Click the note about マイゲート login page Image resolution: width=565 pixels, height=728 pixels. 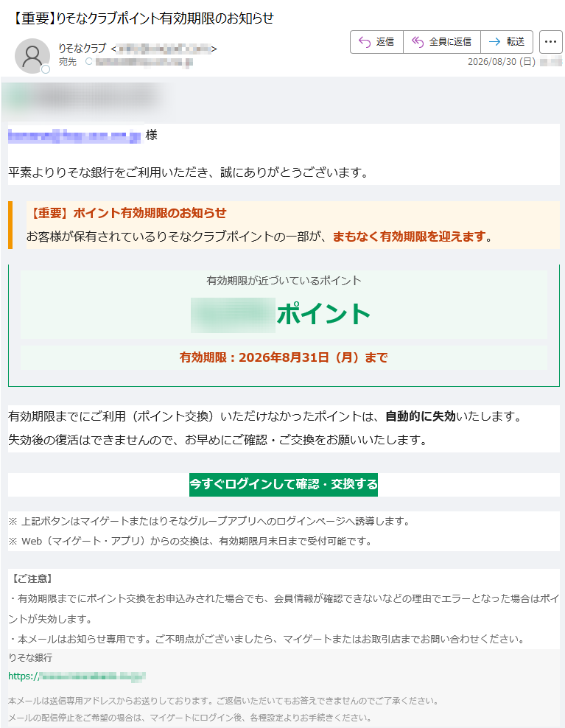209,522
